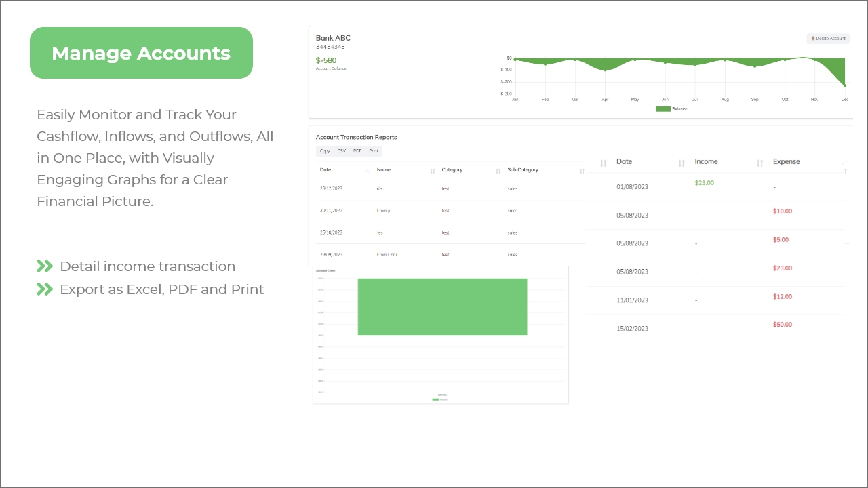
Task: Click the Delete Account button
Action: 828,39
